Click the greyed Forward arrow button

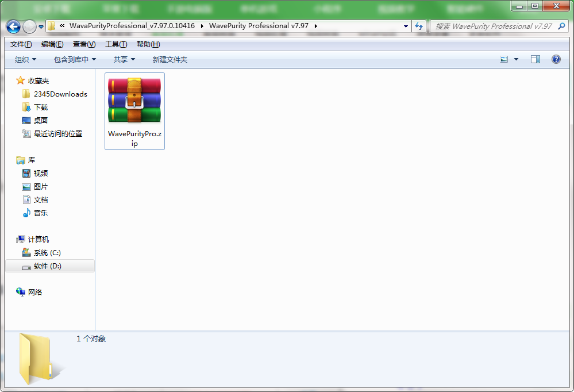(29, 26)
